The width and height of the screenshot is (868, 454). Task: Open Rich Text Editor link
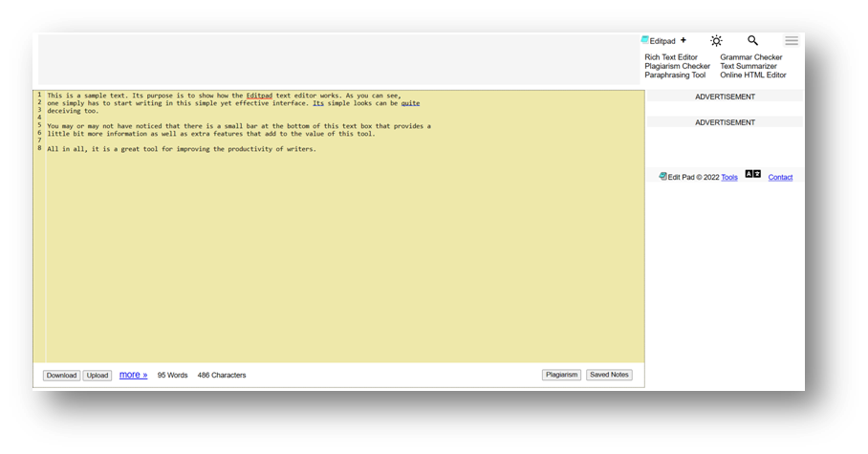(x=671, y=57)
